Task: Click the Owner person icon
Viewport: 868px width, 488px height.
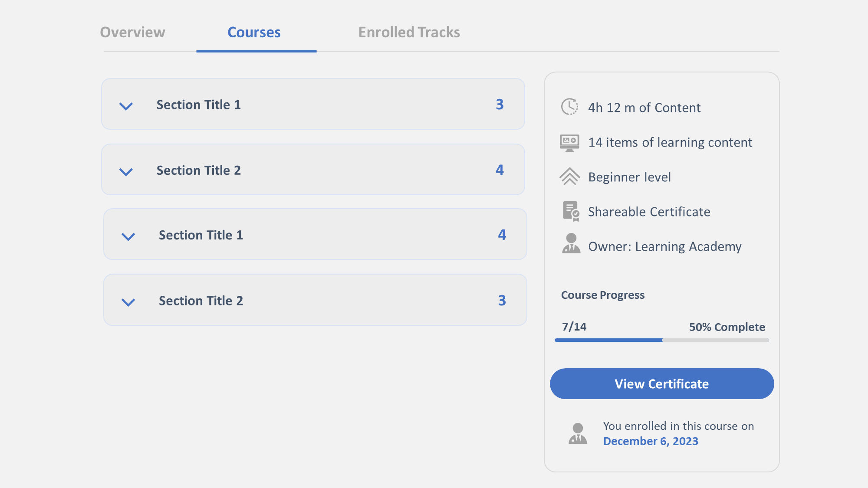Action: coord(571,243)
